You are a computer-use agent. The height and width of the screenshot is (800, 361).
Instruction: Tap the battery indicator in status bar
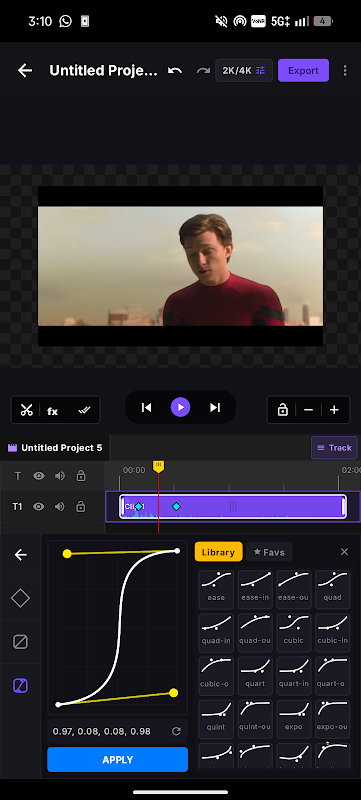[323, 21]
